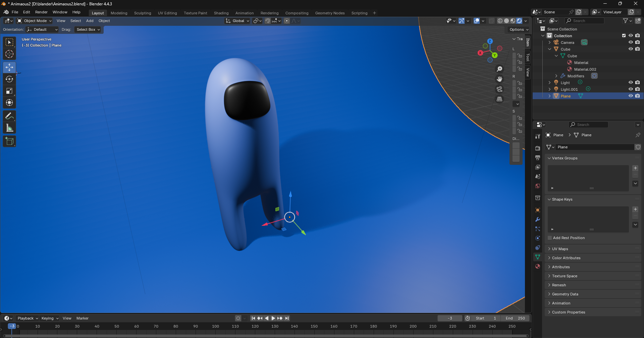Viewport: 644px width, 338px height.
Task: Click the End frame field
Action: 515,318
